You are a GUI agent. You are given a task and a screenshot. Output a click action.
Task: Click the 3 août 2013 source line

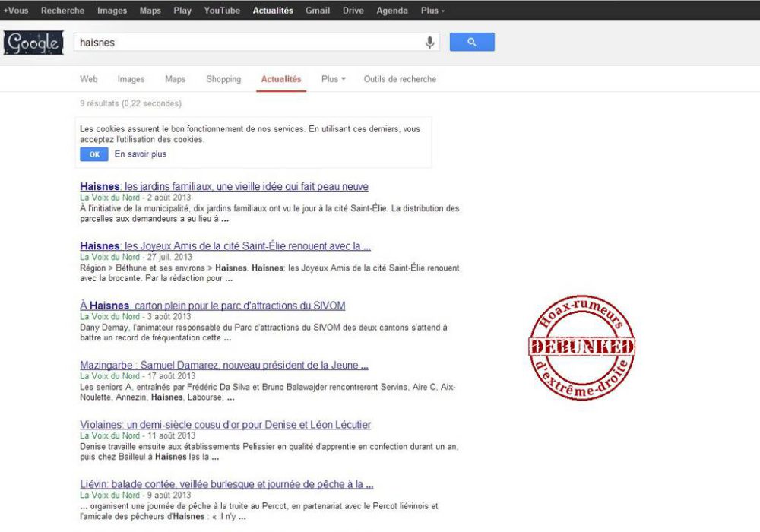(x=136, y=316)
